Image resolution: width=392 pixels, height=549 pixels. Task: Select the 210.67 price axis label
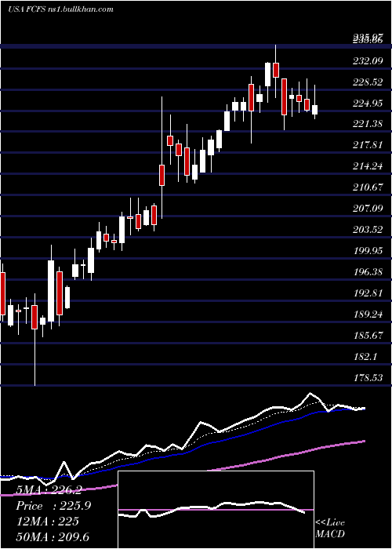368,187
